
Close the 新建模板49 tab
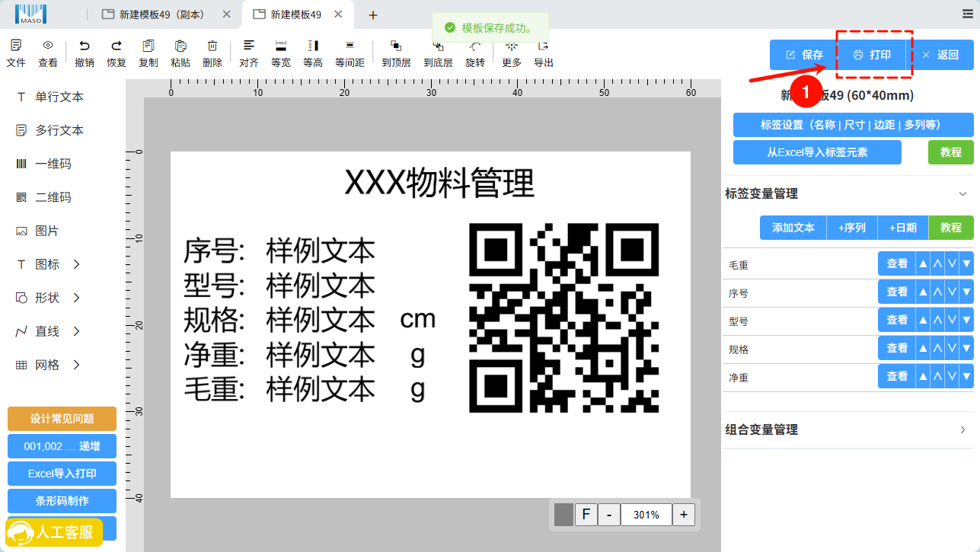pos(339,14)
